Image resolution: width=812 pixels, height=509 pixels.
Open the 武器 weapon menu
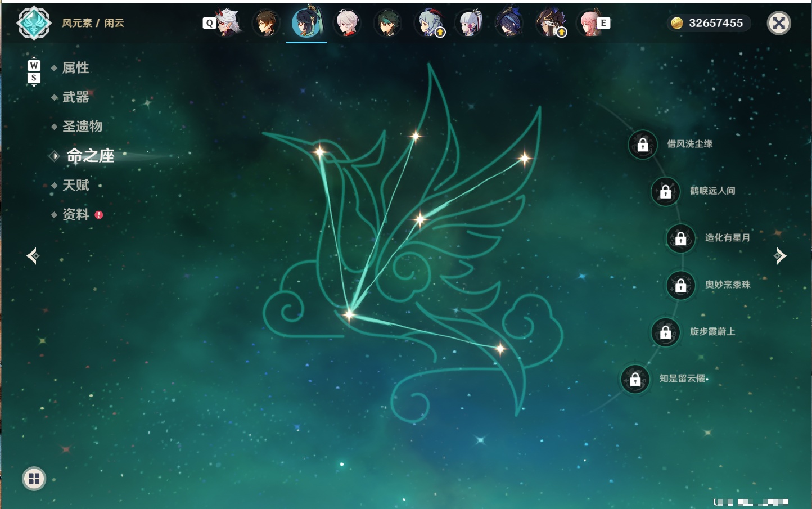tap(75, 97)
